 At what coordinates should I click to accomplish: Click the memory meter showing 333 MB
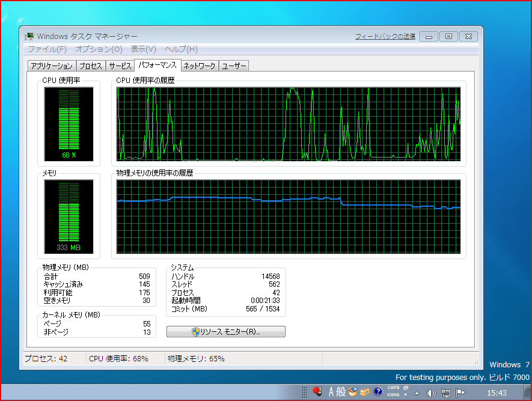pyautogui.click(x=69, y=217)
